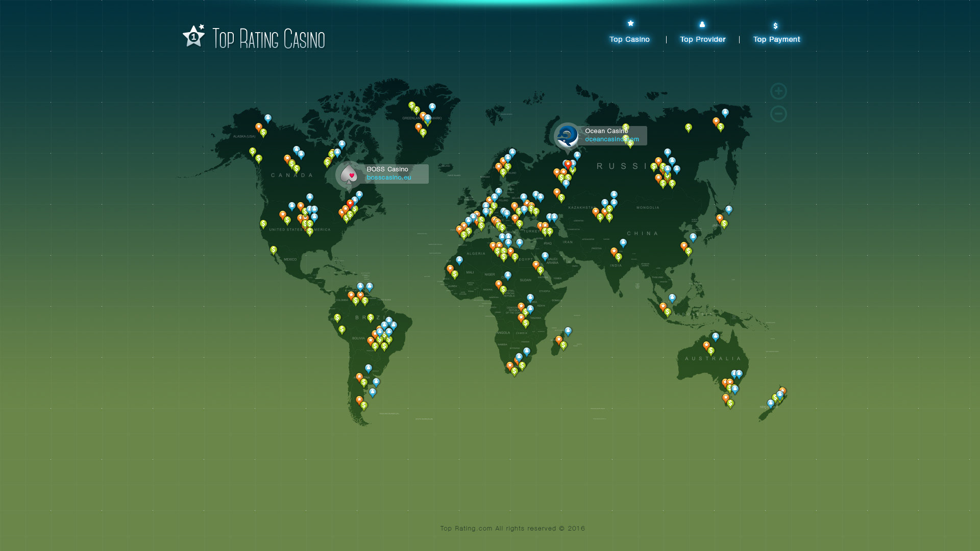This screenshot has height=551, width=980.
Task: Click the BOSS Casino spade icon
Action: pos(349,175)
